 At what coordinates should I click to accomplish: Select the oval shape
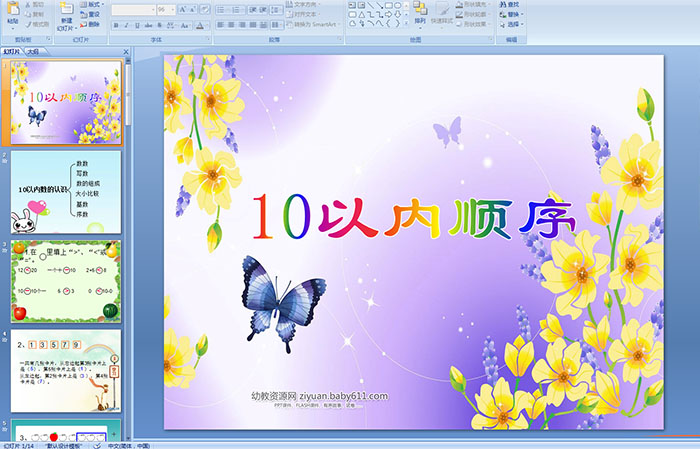click(398, 5)
